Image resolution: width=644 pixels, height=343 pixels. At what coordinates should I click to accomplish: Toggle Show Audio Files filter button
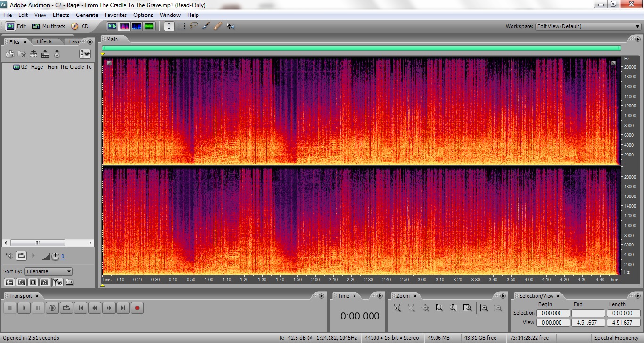pyautogui.click(x=9, y=282)
